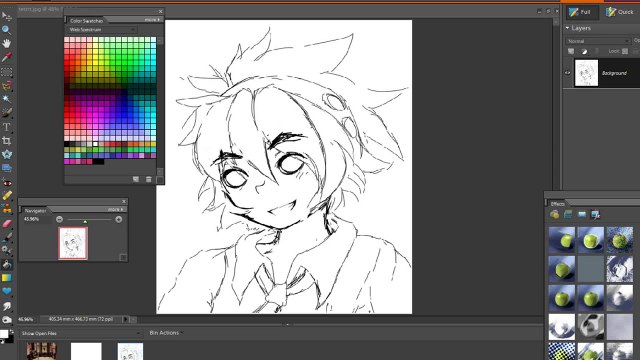Switch to the Quick edit tab

pyautogui.click(x=620, y=12)
